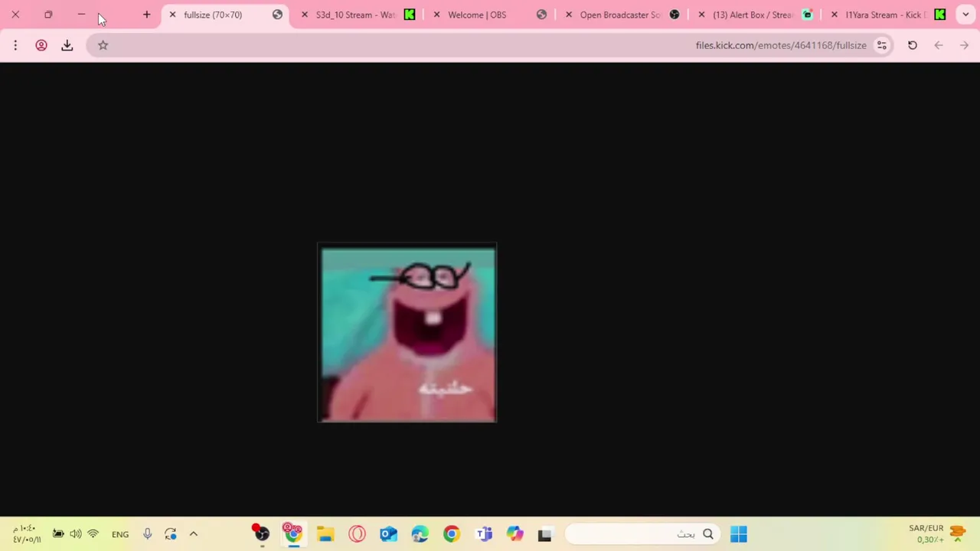980x551 pixels.
Task: Open the taskbar clock and date
Action: (27, 533)
